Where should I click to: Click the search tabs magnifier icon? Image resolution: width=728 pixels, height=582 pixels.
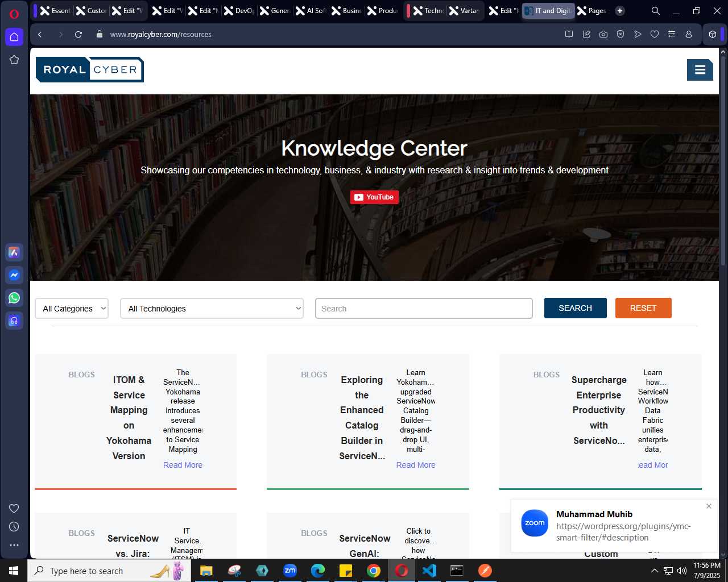[655, 11]
